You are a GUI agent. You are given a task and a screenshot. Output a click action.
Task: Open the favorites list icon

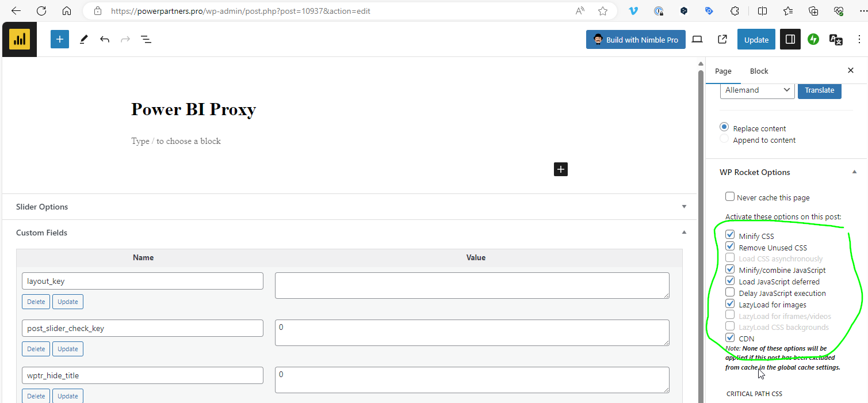(788, 11)
